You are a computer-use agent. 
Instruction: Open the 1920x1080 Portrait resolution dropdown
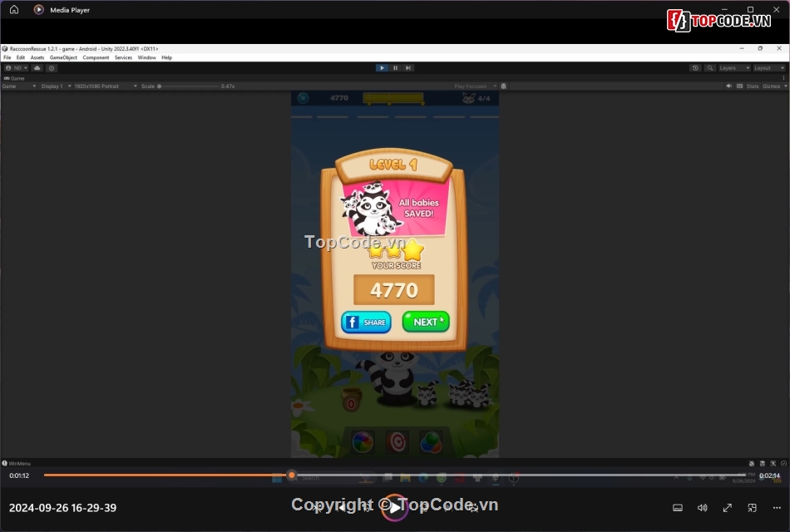106,86
